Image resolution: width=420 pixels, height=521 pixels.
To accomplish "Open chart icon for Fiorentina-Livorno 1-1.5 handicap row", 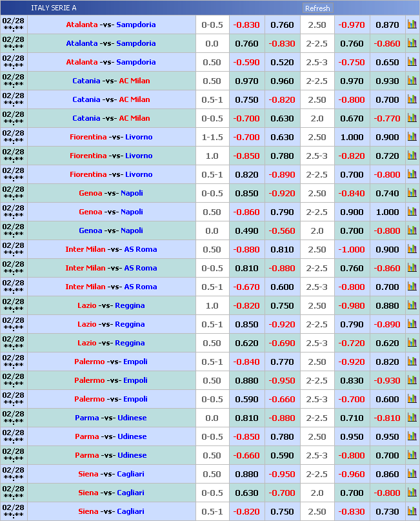I will [412, 137].
